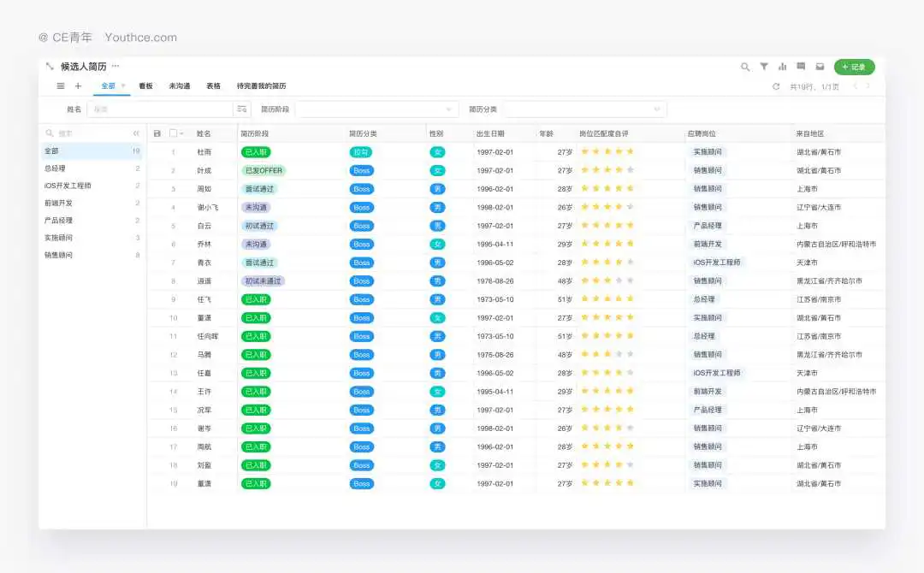Screen dimensions: 924x573
Task: Click the green 记录 add button
Action: [x=854, y=67]
